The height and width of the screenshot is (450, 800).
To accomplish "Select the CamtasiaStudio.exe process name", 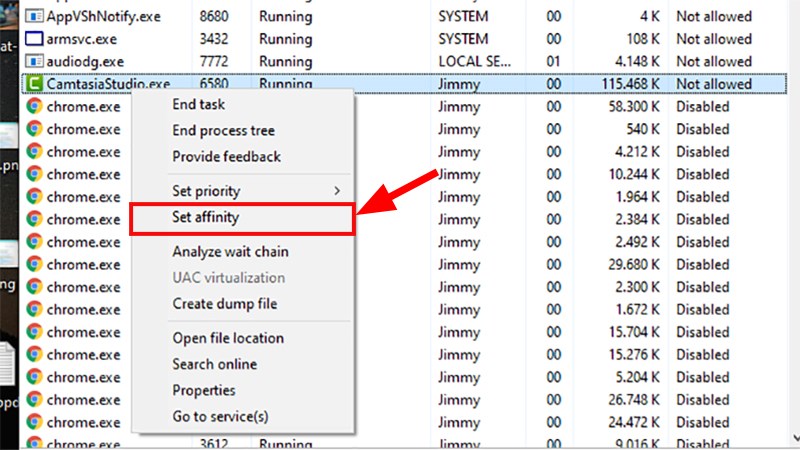I will click(108, 84).
